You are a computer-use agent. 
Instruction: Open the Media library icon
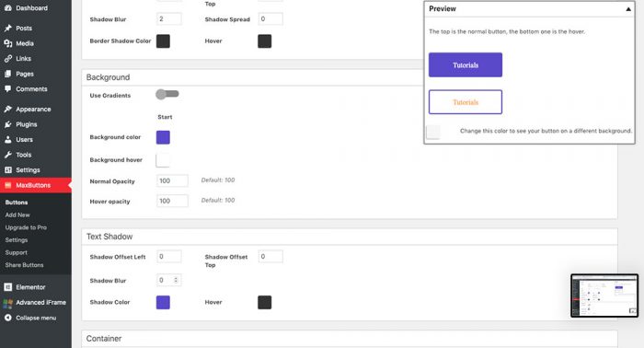7,43
